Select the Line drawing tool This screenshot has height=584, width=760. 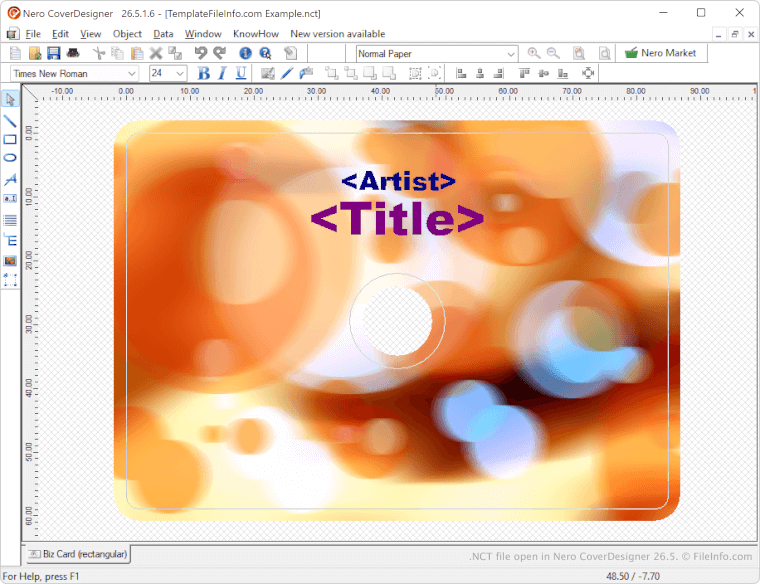10,121
